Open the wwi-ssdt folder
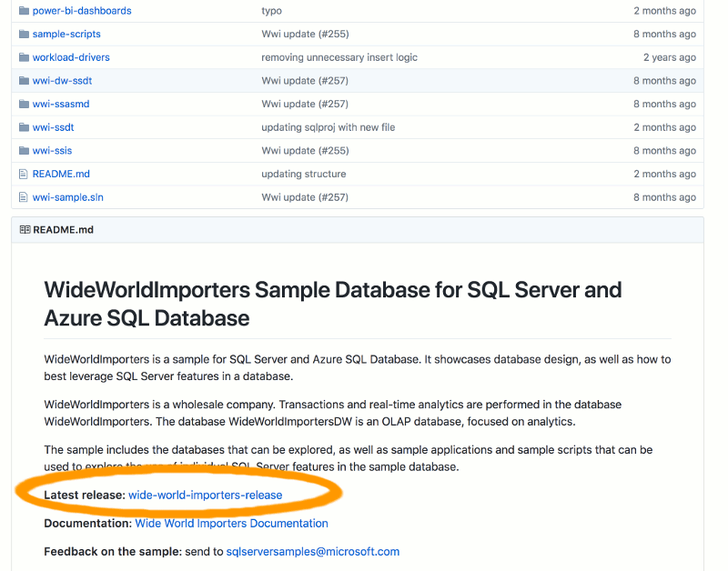 (54, 127)
